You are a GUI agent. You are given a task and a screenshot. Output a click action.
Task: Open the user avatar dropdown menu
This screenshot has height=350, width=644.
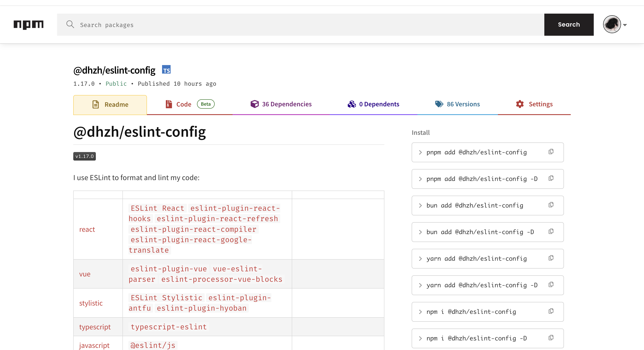pos(612,24)
